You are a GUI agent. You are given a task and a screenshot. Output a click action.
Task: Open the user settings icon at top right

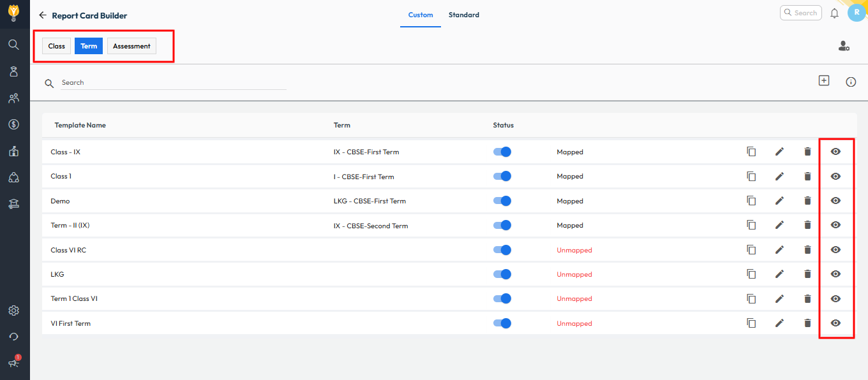[844, 46]
